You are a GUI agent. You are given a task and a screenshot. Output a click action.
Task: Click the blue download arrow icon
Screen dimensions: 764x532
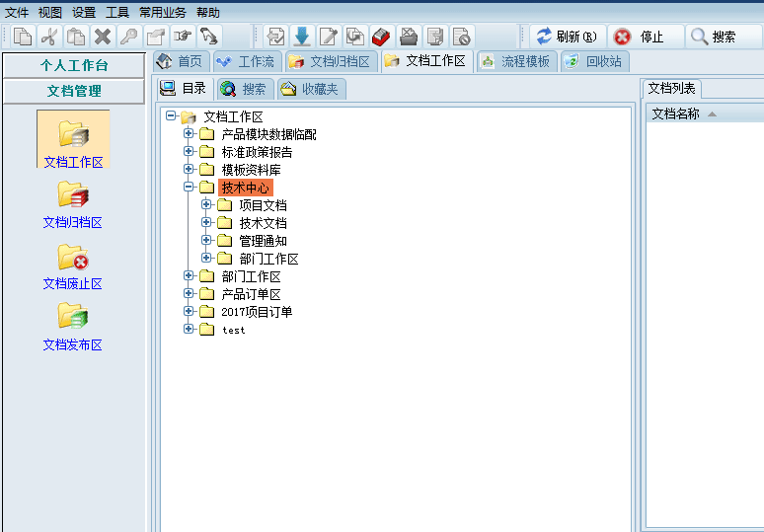(x=302, y=37)
